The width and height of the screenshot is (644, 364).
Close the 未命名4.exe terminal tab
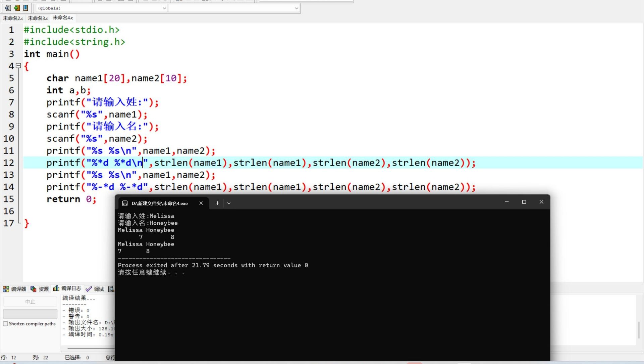coord(201,203)
